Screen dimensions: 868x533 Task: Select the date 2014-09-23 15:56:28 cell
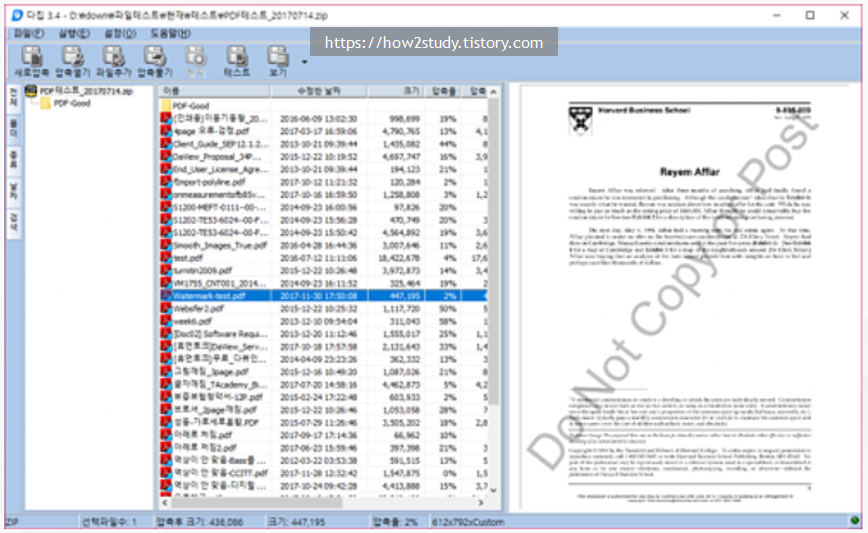318,220
